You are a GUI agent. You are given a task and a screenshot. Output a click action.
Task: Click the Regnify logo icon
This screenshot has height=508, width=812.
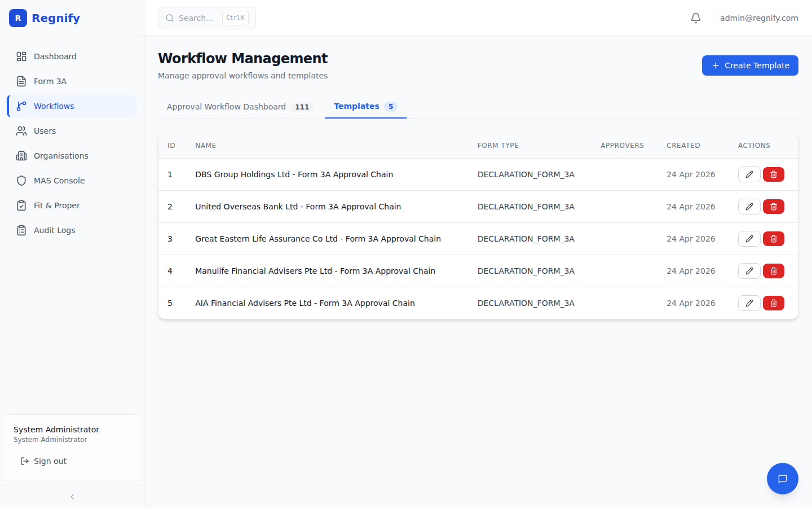18,18
